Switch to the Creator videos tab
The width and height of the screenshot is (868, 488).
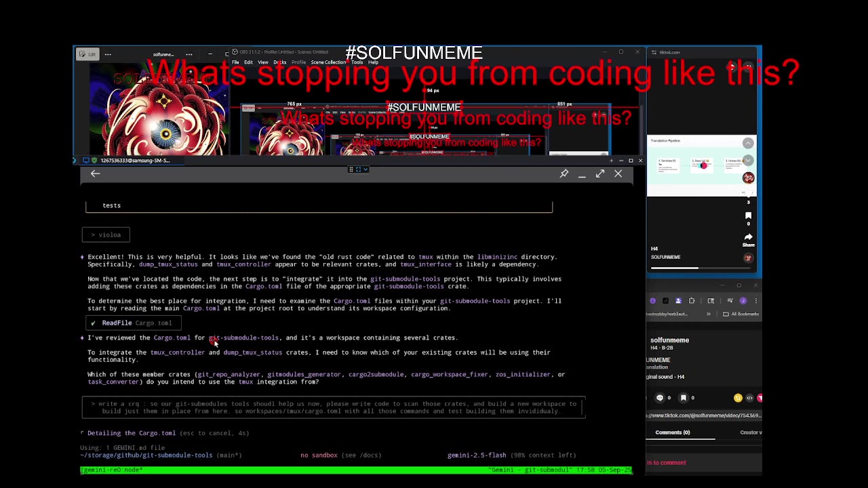(x=751, y=432)
